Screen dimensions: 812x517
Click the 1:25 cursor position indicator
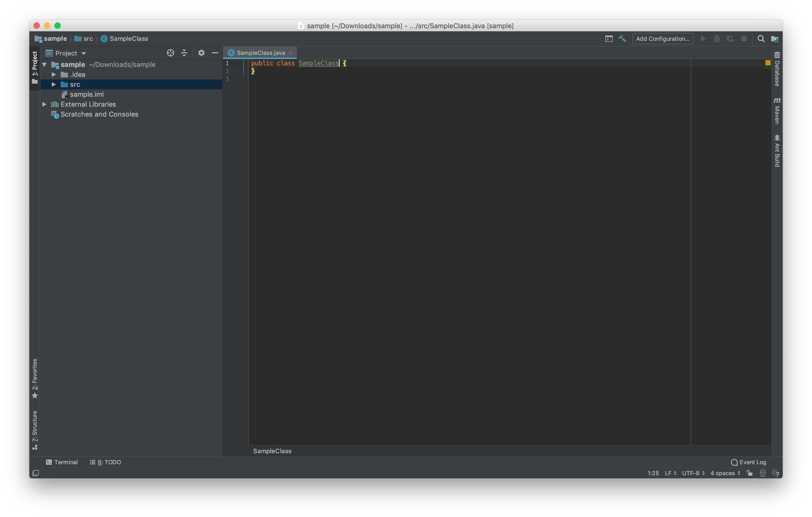[x=653, y=473]
